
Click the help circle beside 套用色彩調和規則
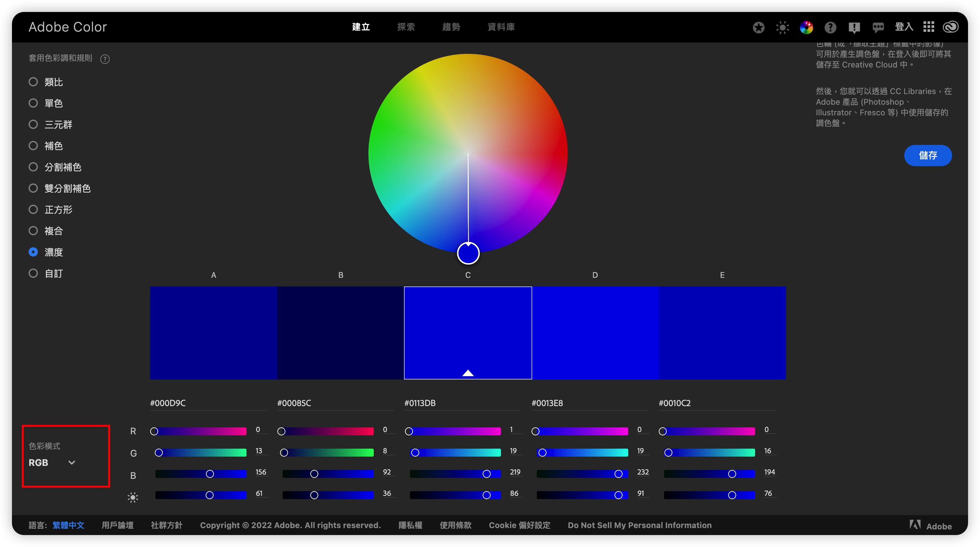tap(105, 58)
